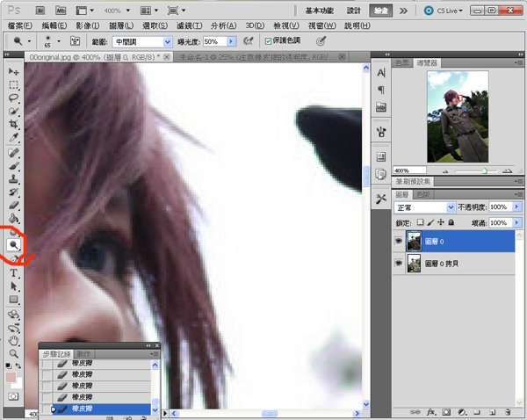Toggle lock image pixels
This screenshot has height=420, width=527.
coord(430,222)
